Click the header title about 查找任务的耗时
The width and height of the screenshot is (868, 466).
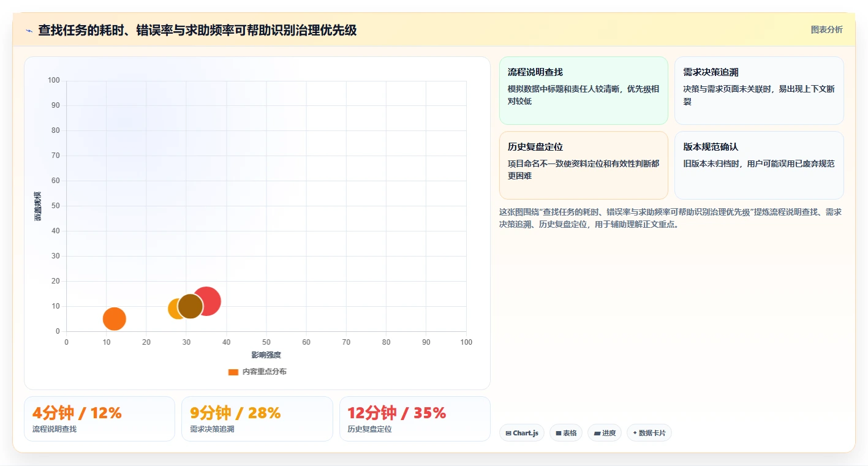(197, 30)
